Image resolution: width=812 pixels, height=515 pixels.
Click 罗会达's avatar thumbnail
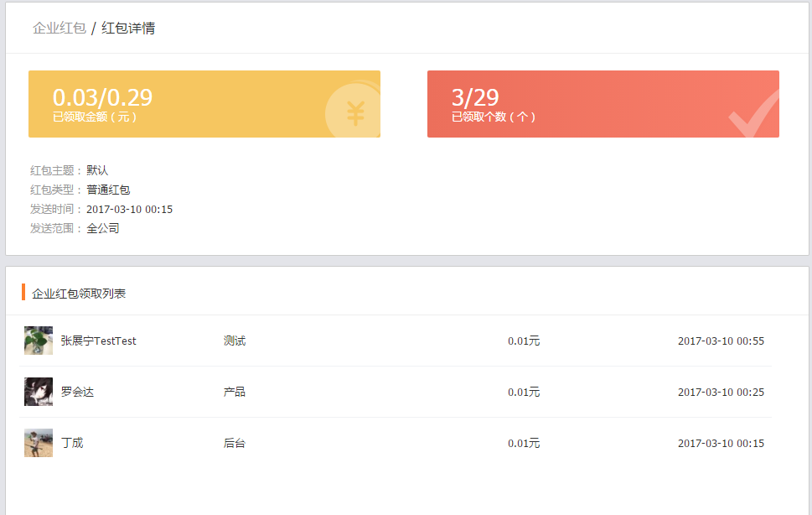point(39,392)
